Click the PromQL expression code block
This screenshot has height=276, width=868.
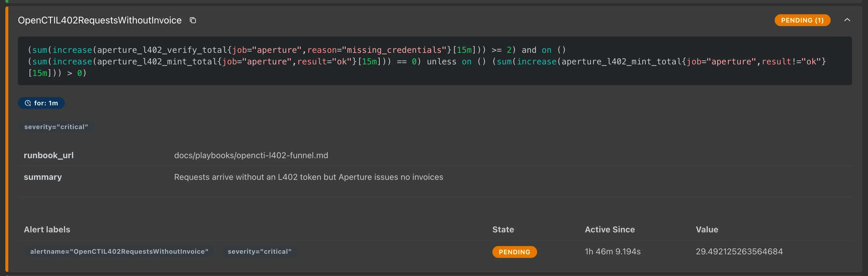click(x=435, y=61)
